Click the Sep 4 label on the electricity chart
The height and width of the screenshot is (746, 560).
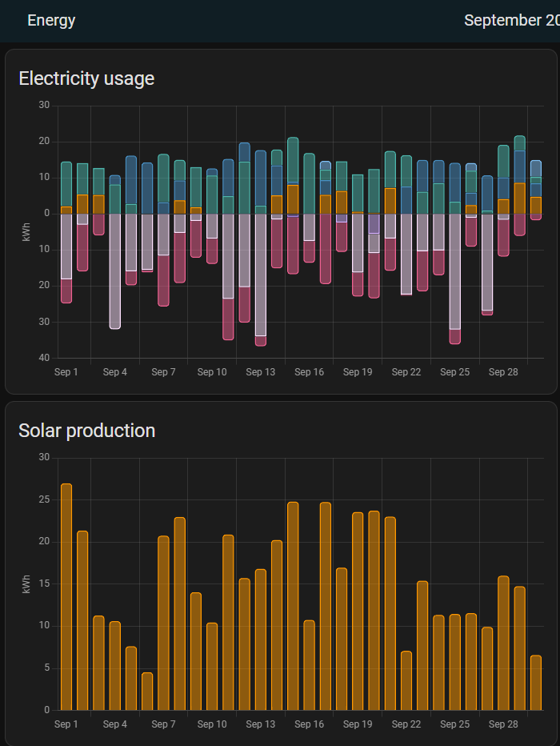(115, 371)
